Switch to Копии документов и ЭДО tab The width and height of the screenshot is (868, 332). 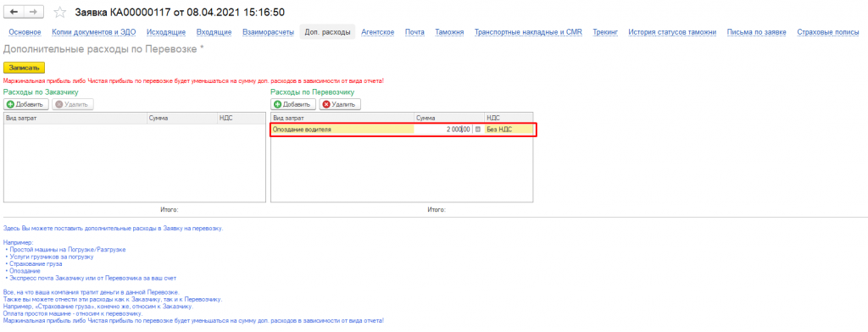click(x=93, y=32)
